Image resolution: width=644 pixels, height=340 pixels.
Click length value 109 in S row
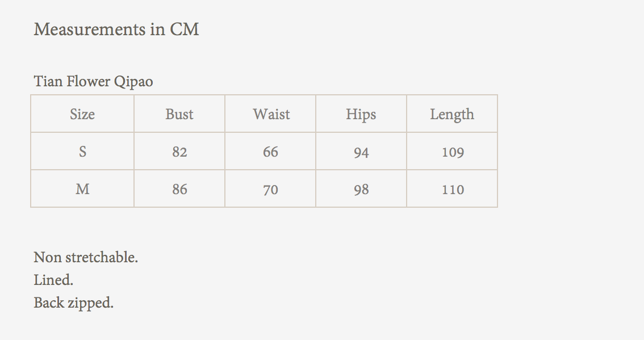click(453, 152)
